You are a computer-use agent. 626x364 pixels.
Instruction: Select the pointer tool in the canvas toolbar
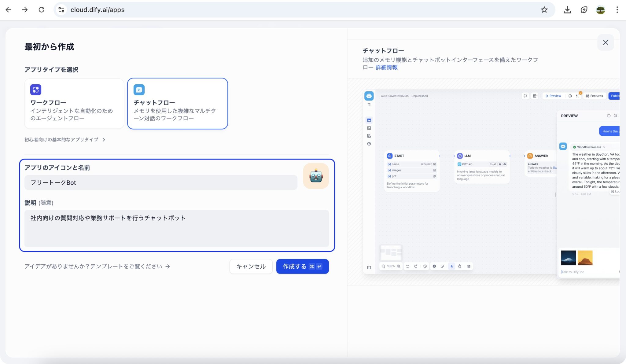tap(452, 266)
